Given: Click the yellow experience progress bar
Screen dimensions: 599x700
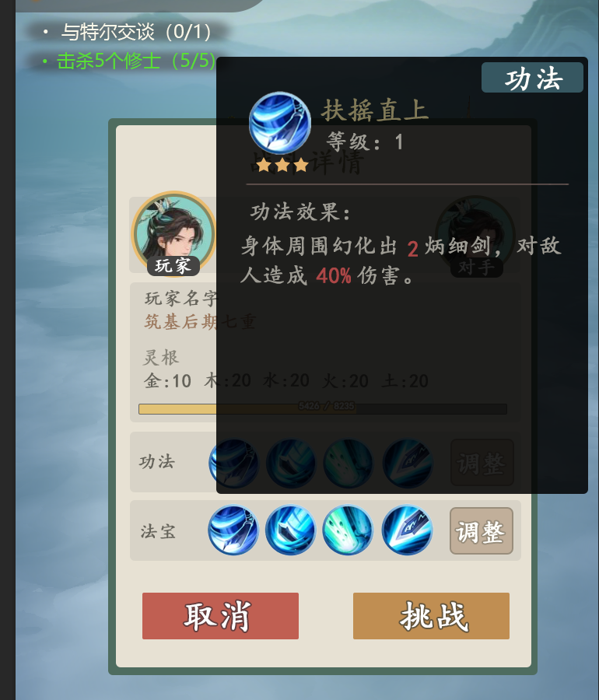Looking at the screenshot, I should click(323, 409).
